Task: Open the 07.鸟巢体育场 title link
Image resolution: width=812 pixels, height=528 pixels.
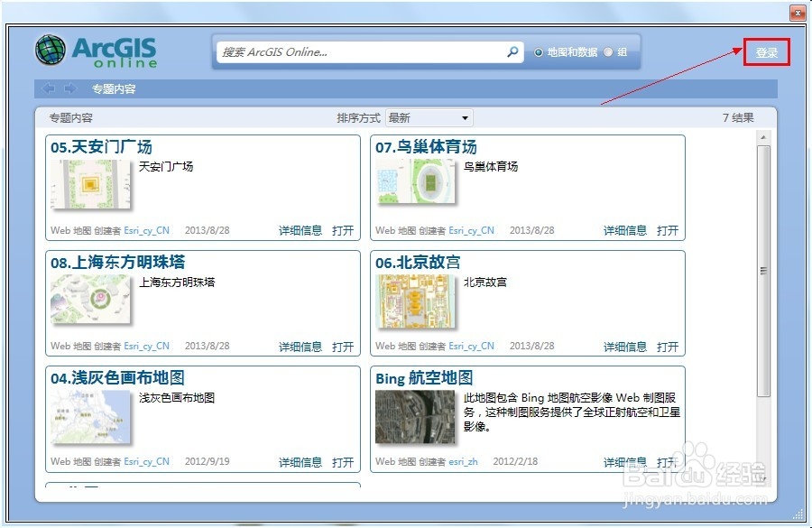Action: point(426,147)
